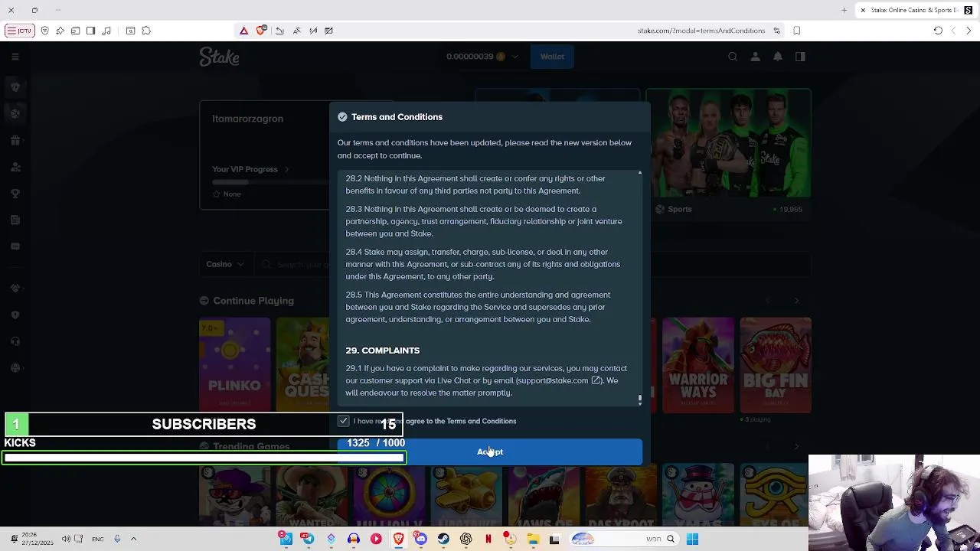
Task: Click the volume icon in system tray
Action: pyautogui.click(x=66, y=539)
